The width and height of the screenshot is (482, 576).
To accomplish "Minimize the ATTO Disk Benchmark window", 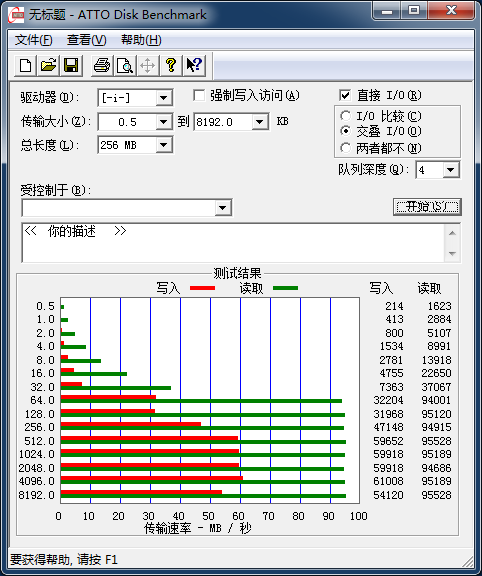I will tap(386, 10).
